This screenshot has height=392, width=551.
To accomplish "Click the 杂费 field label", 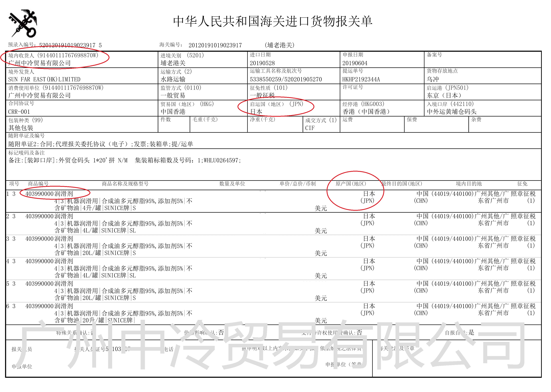I will click(476, 119).
